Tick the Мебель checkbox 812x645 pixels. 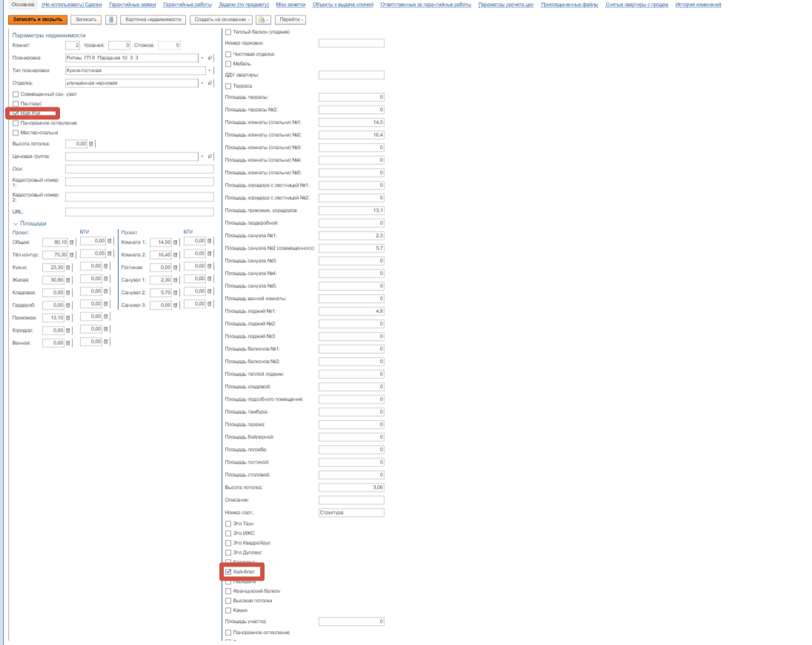[x=228, y=64]
